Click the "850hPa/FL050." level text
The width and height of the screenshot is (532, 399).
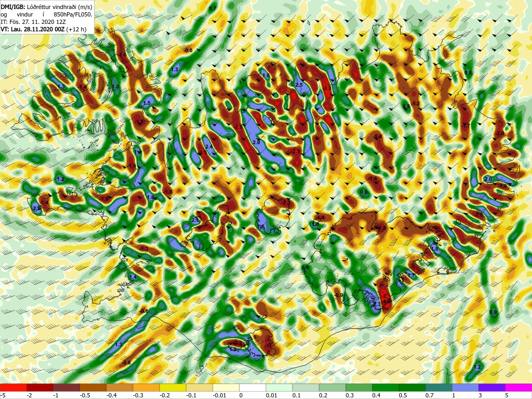click(73, 14)
